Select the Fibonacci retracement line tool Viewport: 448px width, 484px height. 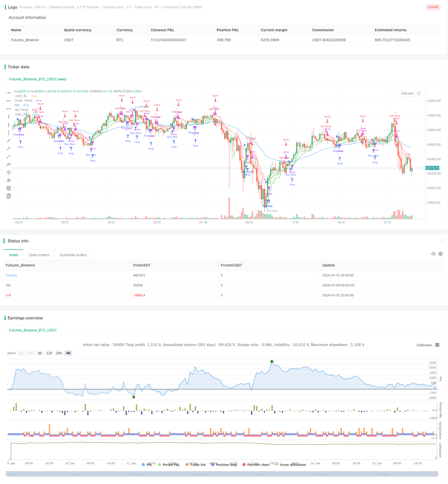pyautogui.click(x=9, y=188)
